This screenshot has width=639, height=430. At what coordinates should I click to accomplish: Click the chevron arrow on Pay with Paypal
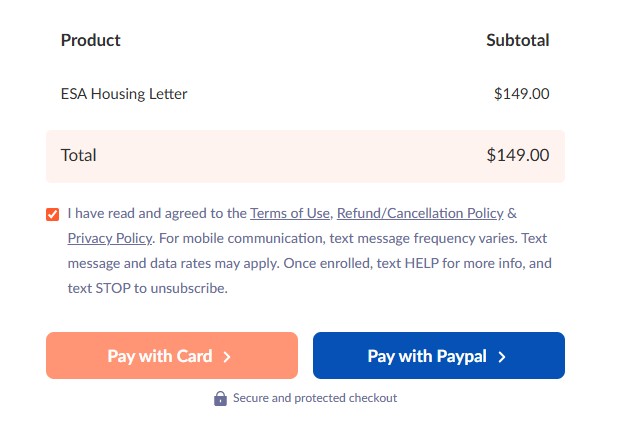tap(502, 357)
